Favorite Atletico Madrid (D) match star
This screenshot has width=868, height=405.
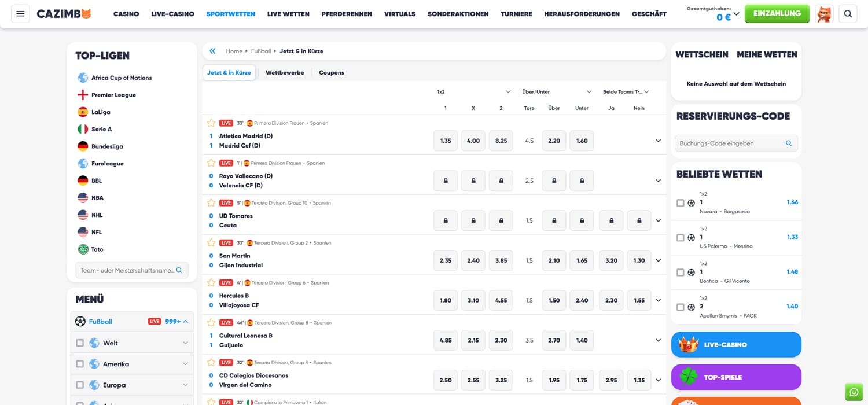[211, 123]
